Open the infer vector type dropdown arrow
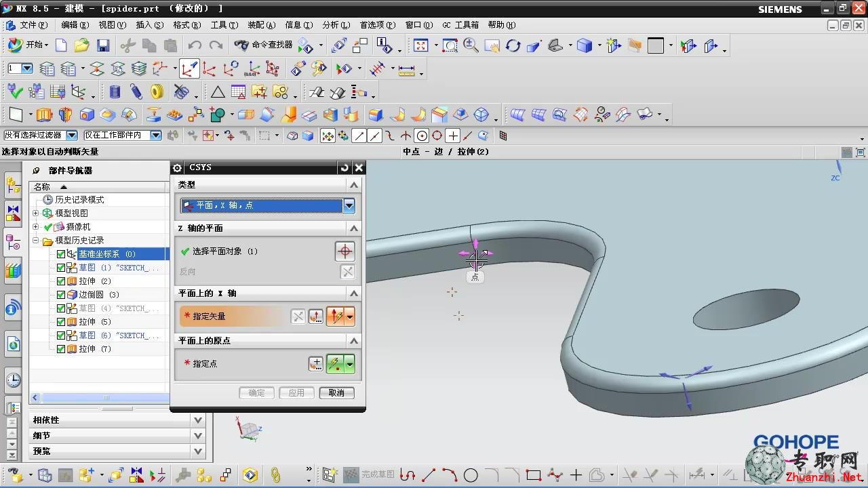The width and height of the screenshot is (868, 488). point(350,317)
